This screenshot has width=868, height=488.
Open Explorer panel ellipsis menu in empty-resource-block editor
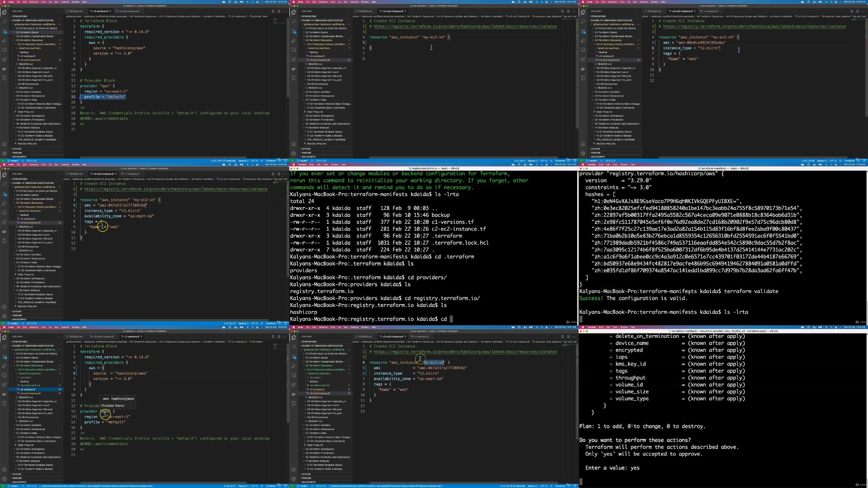click(x=349, y=11)
